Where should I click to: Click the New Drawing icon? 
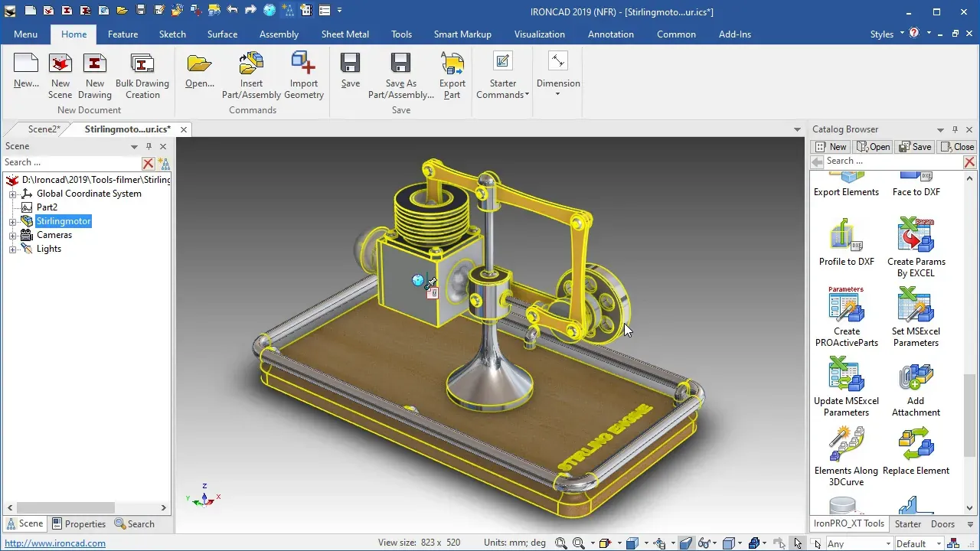click(x=95, y=64)
